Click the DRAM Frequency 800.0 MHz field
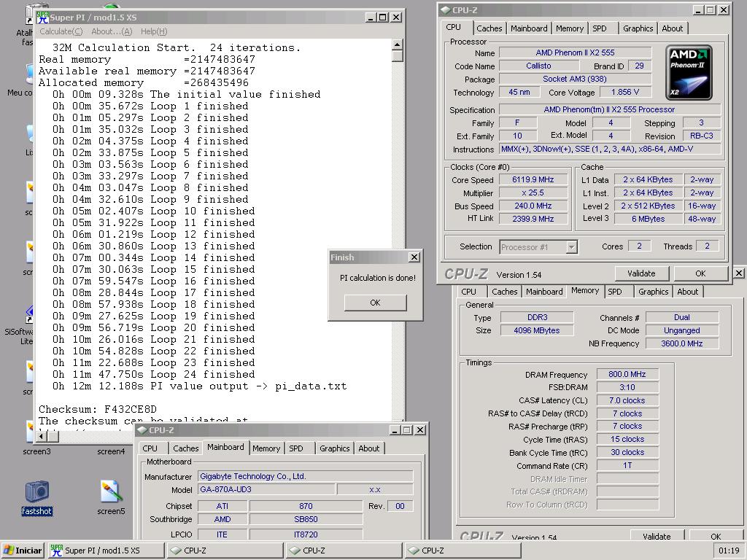747x560 pixels. point(627,374)
